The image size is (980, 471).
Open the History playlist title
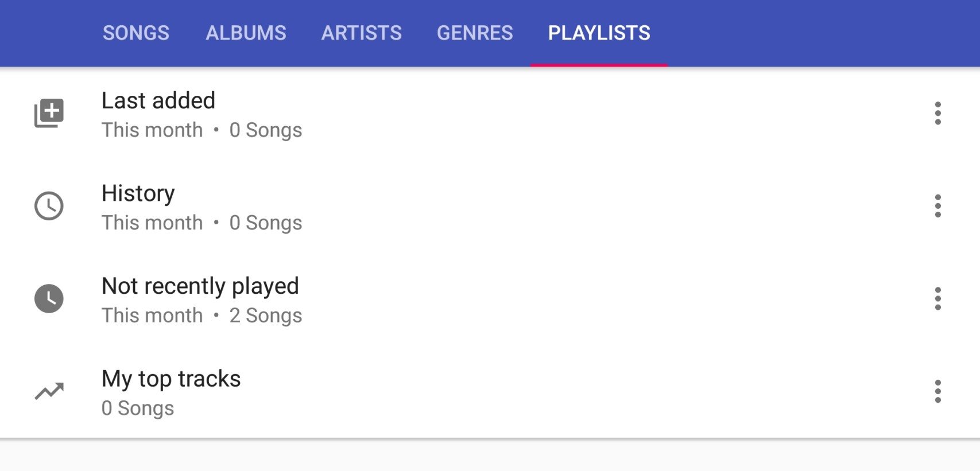(138, 194)
